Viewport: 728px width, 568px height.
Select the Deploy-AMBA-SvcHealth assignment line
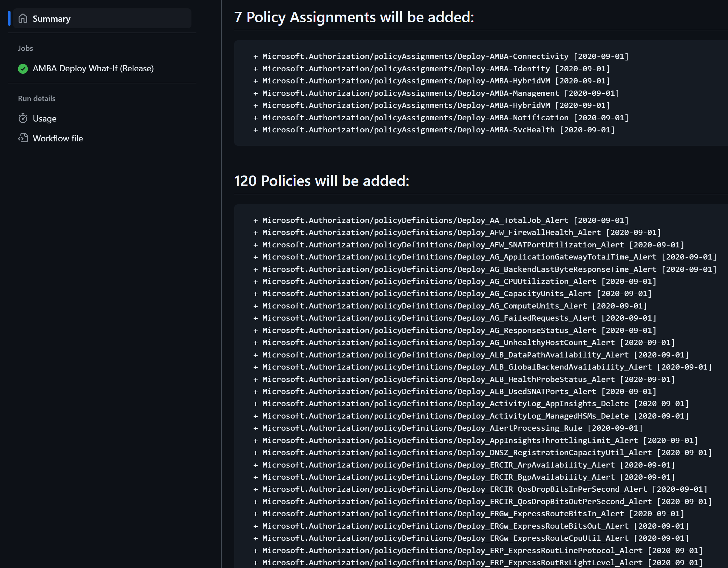434,130
